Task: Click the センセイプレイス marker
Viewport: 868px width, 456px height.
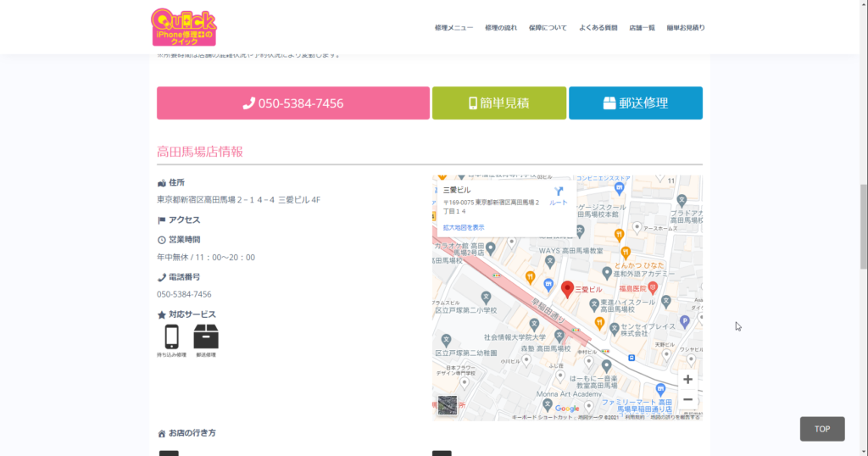Action: [x=614, y=329]
